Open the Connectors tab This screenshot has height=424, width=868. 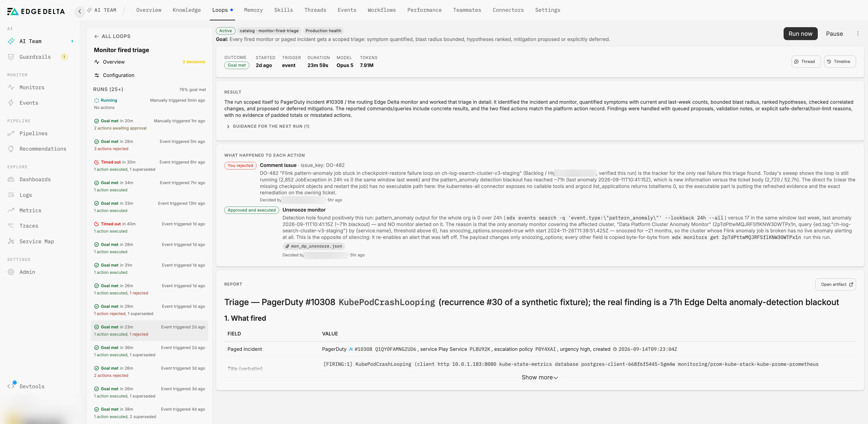click(508, 10)
